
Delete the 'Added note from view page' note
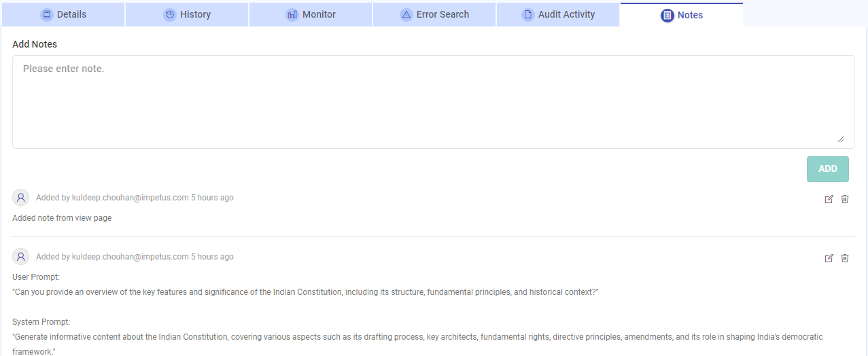(845, 199)
